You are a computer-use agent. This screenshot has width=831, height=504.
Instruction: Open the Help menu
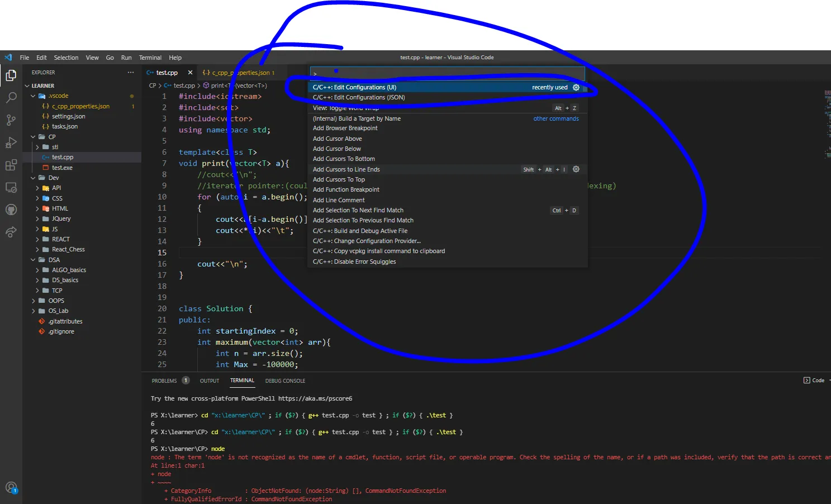click(175, 58)
